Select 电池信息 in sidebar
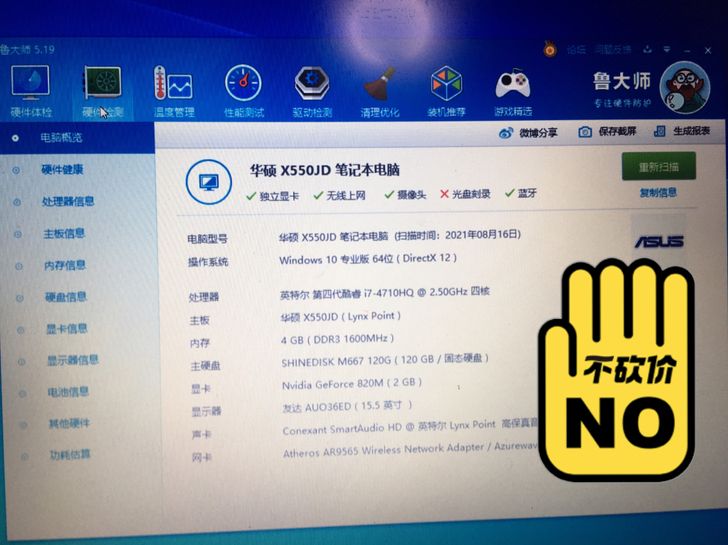Viewport: 728px width, 545px height. coord(68,392)
